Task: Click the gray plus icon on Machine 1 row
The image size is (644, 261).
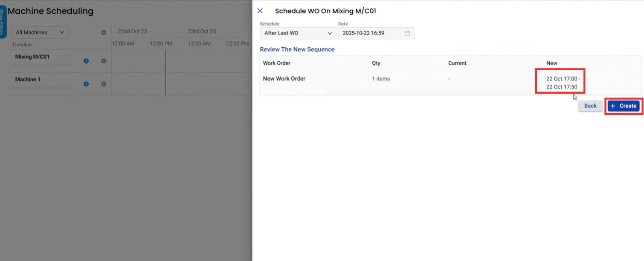Action: [x=104, y=84]
